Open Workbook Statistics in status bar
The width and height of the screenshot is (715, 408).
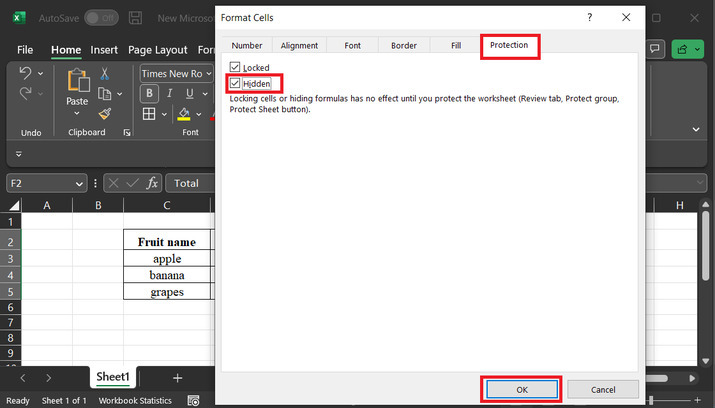(135, 401)
